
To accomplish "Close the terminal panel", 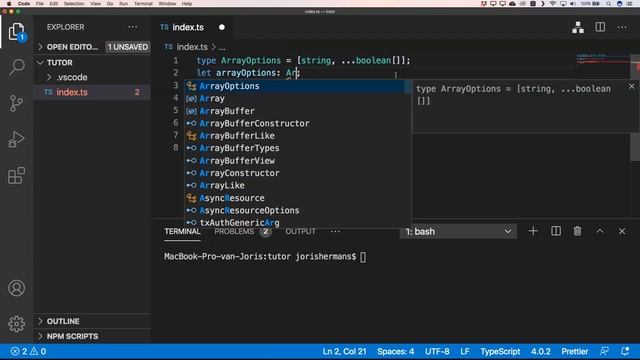I will 622,231.
